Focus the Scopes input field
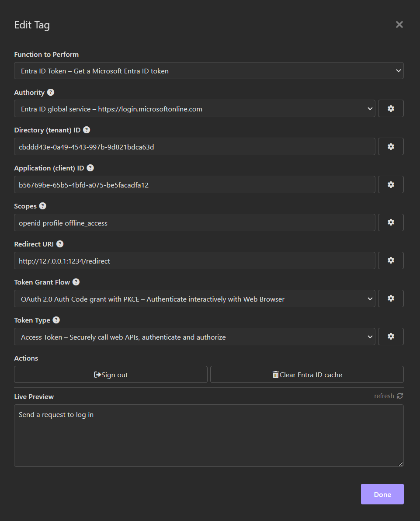Viewport: 420px width, 521px height. coord(194,222)
